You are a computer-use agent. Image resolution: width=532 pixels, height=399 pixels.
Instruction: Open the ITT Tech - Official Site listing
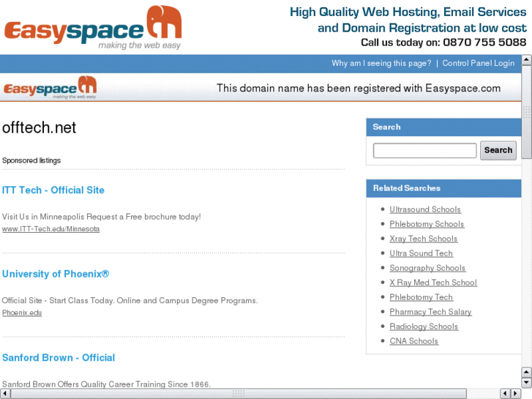[53, 190]
